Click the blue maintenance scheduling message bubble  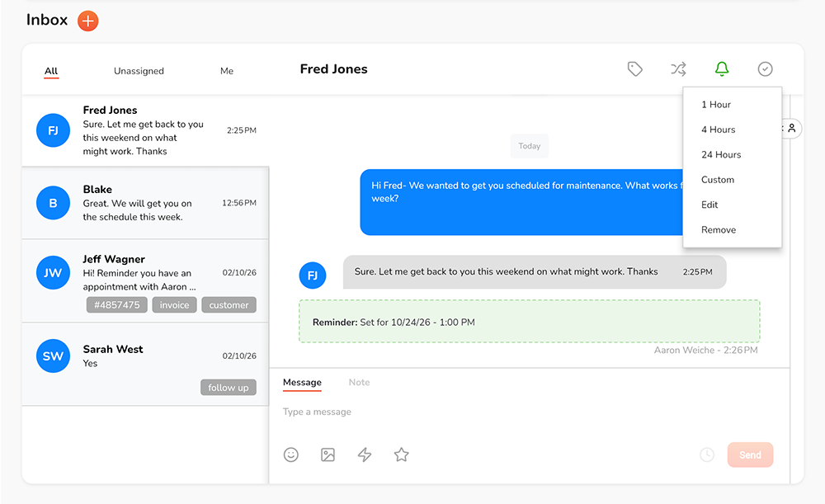click(x=521, y=202)
